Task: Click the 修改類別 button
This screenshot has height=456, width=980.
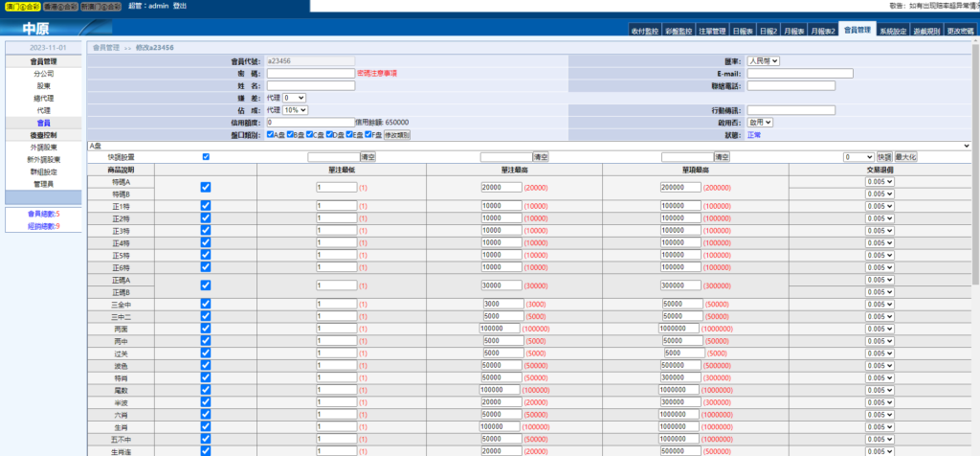Action: coord(397,135)
